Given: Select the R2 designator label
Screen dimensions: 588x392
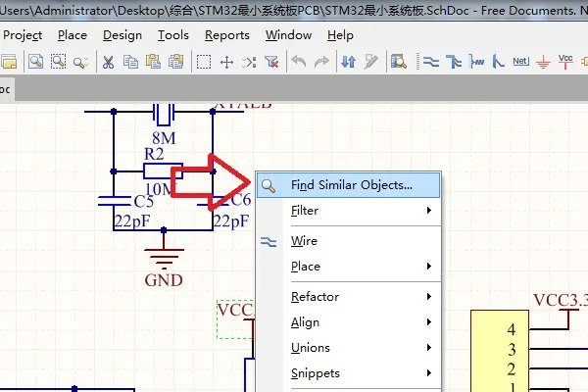Looking at the screenshot, I should [154, 154].
